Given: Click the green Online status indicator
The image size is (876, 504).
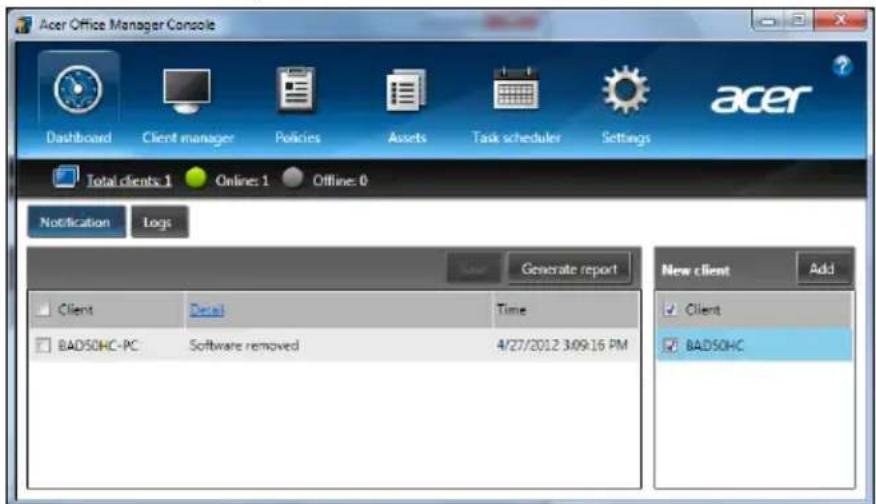Looking at the screenshot, I should pyautogui.click(x=196, y=178).
